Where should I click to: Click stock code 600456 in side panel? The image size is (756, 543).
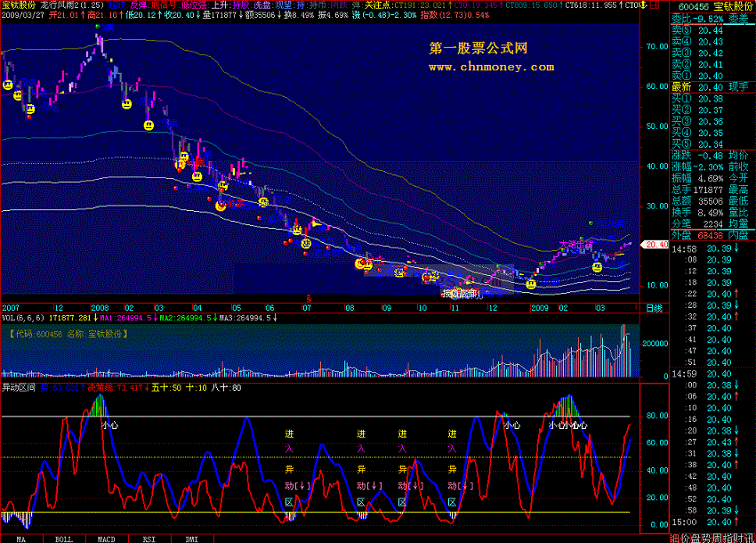(x=694, y=7)
